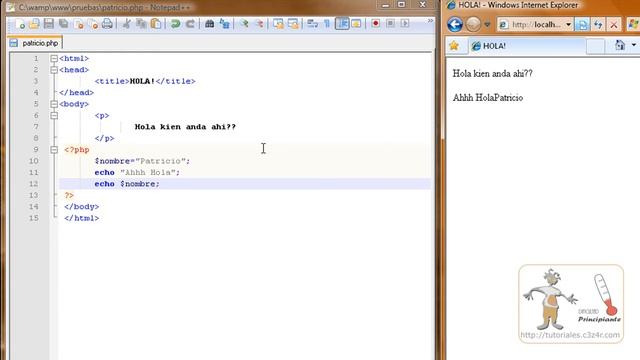Close current document via toolbar icon
The image size is (640, 360).
click(78, 24)
